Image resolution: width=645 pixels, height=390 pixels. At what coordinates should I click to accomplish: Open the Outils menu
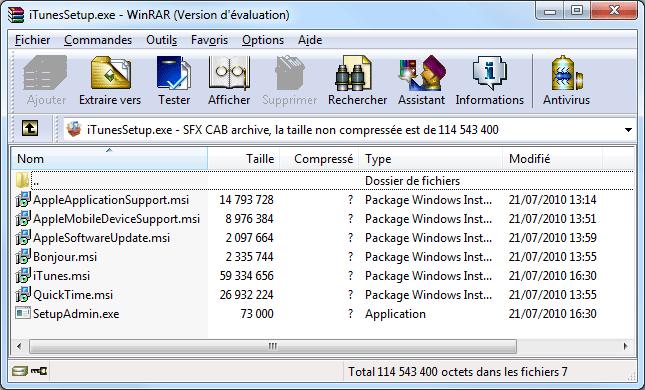[x=162, y=40]
